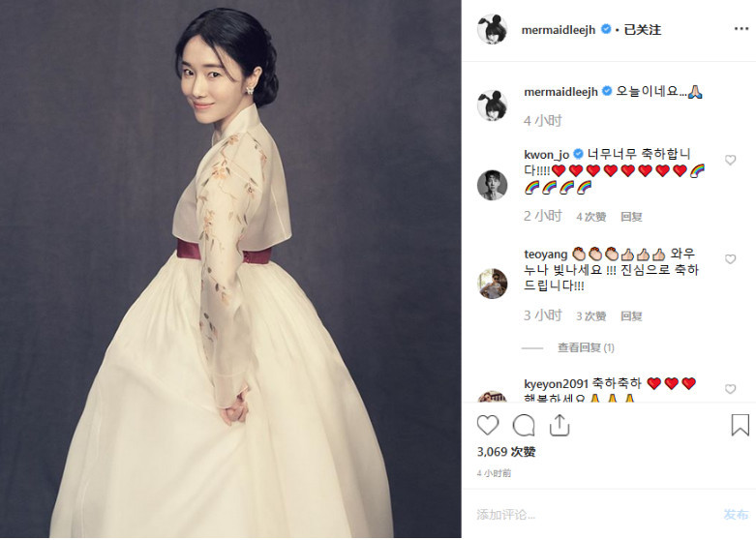The image size is (756, 540).
Task: Focus the add comment input field
Action: pyautogui.click(x=595, y=515)
